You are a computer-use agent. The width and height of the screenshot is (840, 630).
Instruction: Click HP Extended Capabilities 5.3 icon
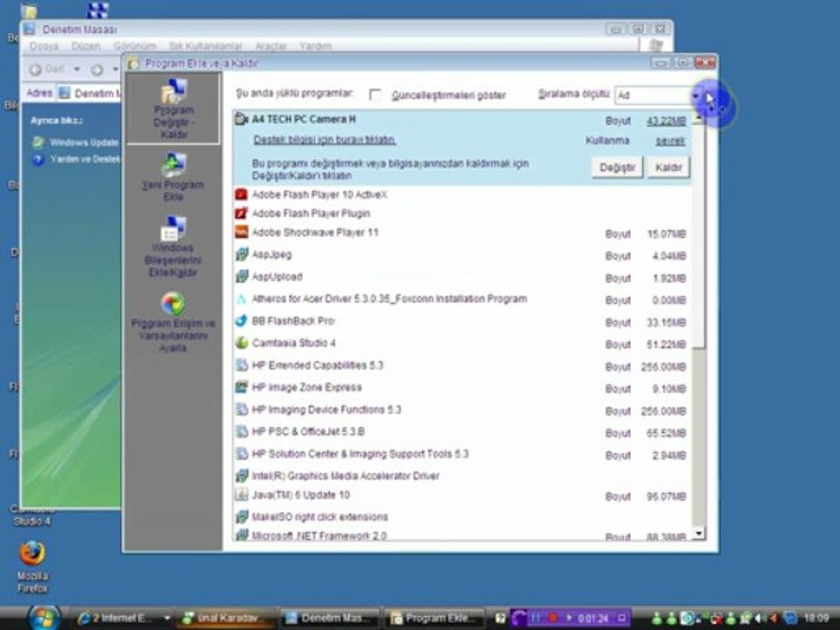coord(241,366)
